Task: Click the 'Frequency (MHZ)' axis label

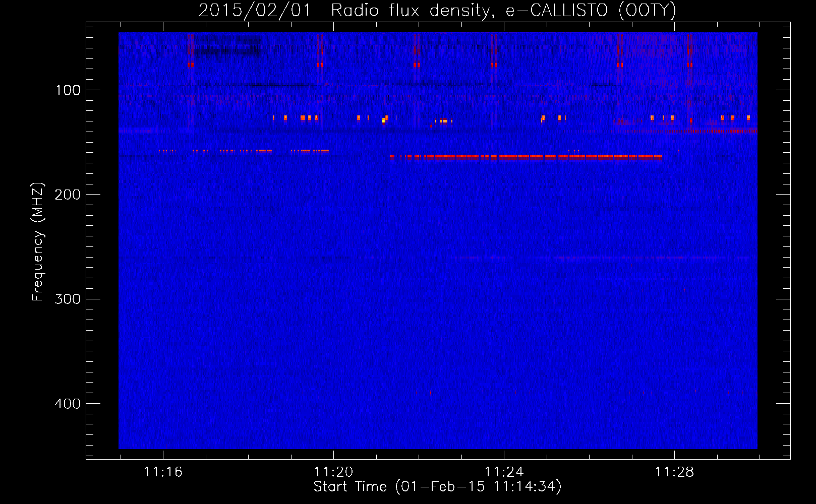Action: click(x=38, y=241)
